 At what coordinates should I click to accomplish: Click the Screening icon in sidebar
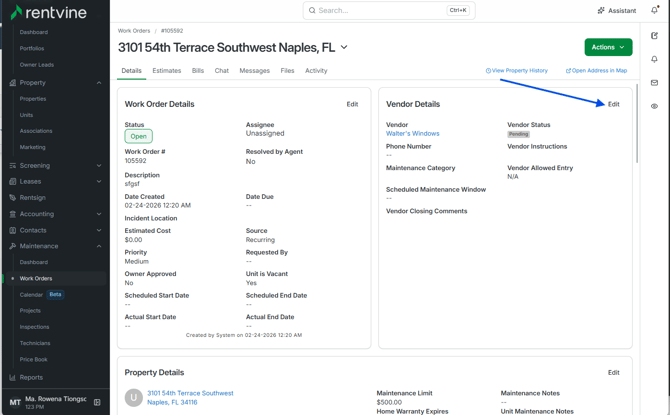(12, 165)
